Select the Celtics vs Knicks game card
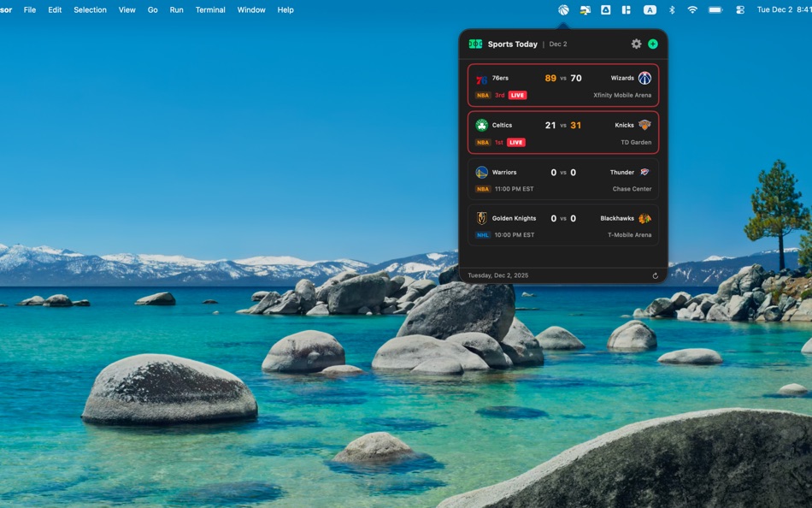This screenshot has height=508, width=812. [562, 133]
